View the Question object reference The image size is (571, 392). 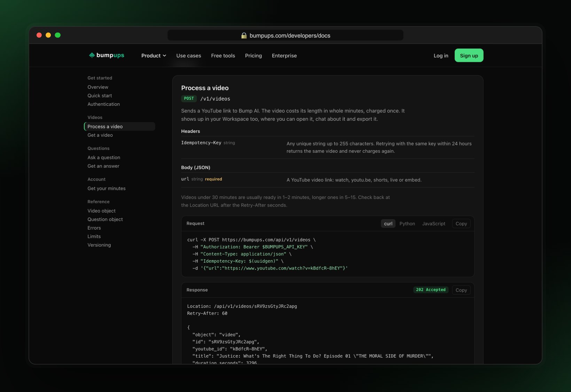coord(105,219)
